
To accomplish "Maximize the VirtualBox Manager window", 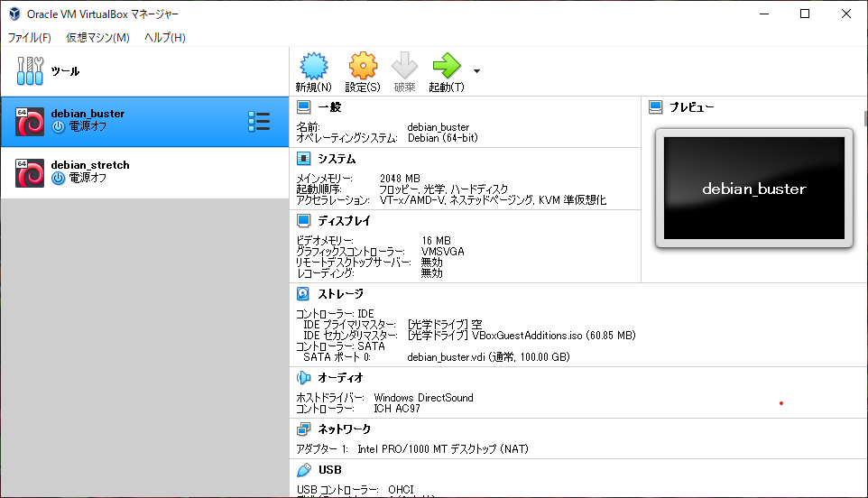I will [x=805, y=14].
